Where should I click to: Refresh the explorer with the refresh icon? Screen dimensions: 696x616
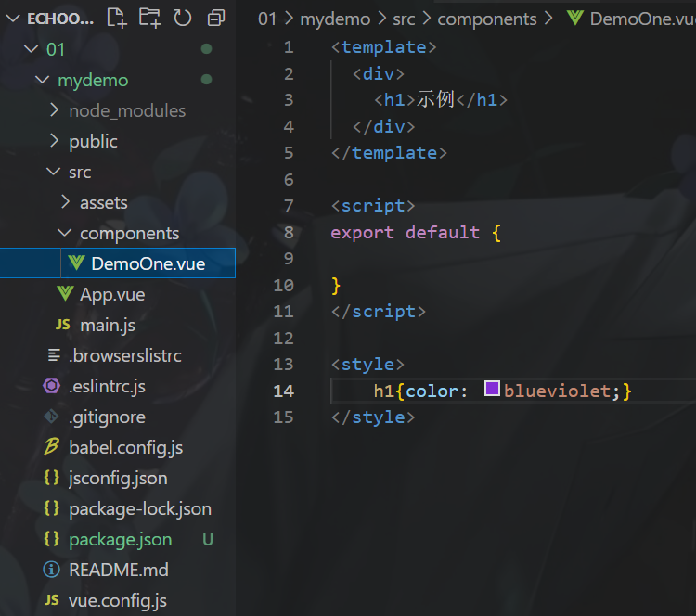[x=183, y=19]
